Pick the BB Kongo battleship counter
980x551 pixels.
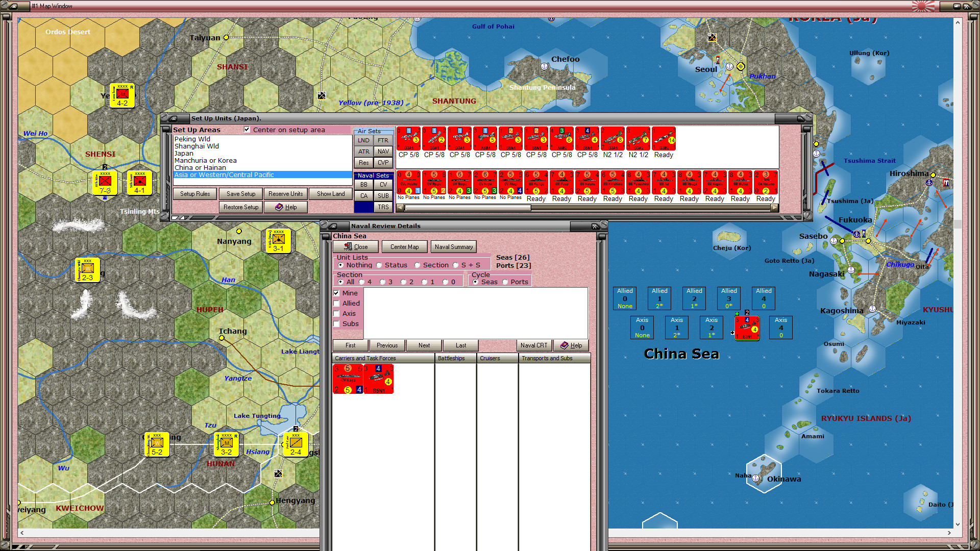536,183
